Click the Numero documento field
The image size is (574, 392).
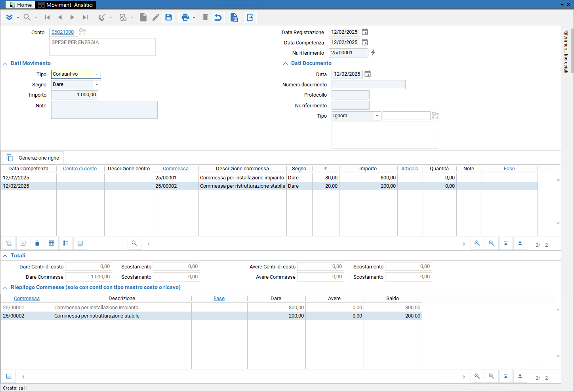coord(368,85)
